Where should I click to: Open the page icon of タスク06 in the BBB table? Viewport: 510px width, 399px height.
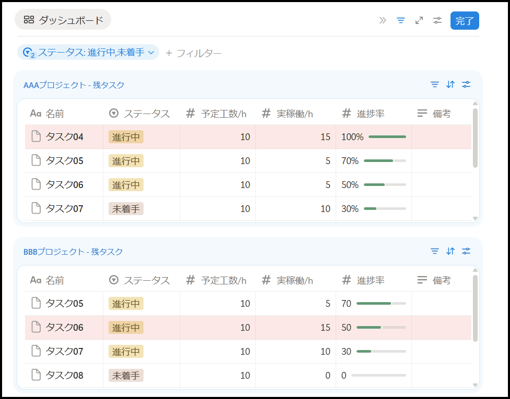click(36, 327)
